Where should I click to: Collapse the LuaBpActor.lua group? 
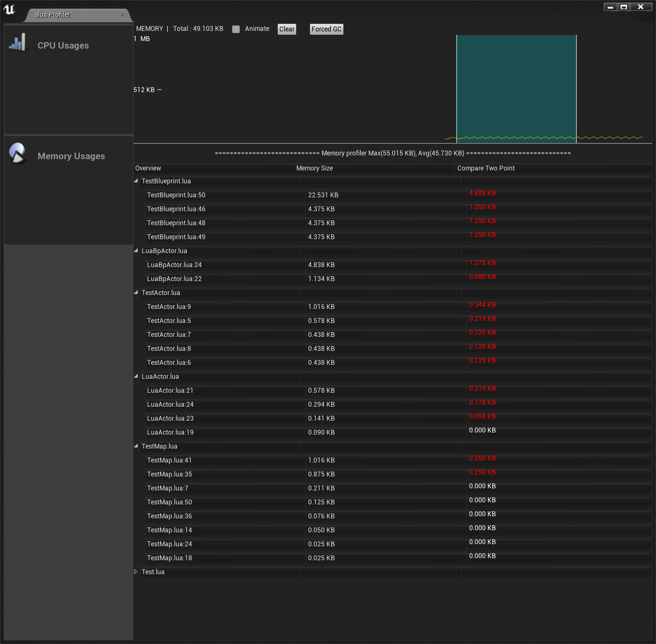(136, 251)
